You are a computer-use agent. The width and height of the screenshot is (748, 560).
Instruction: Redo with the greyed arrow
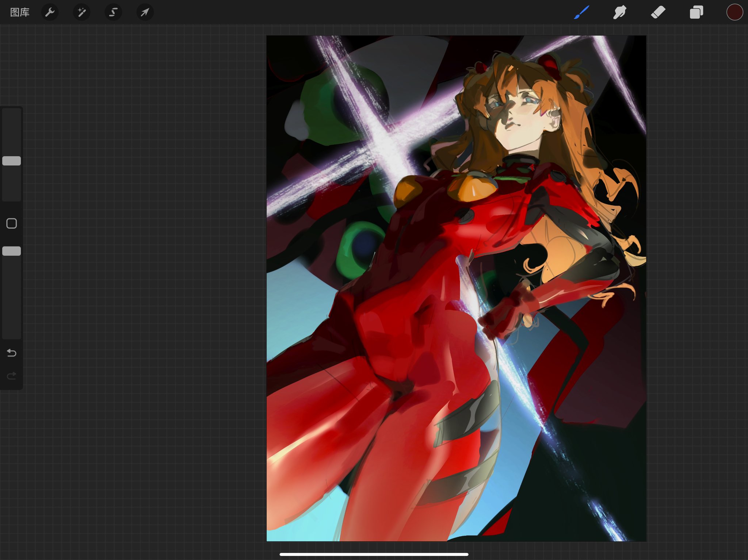[12, 376]
